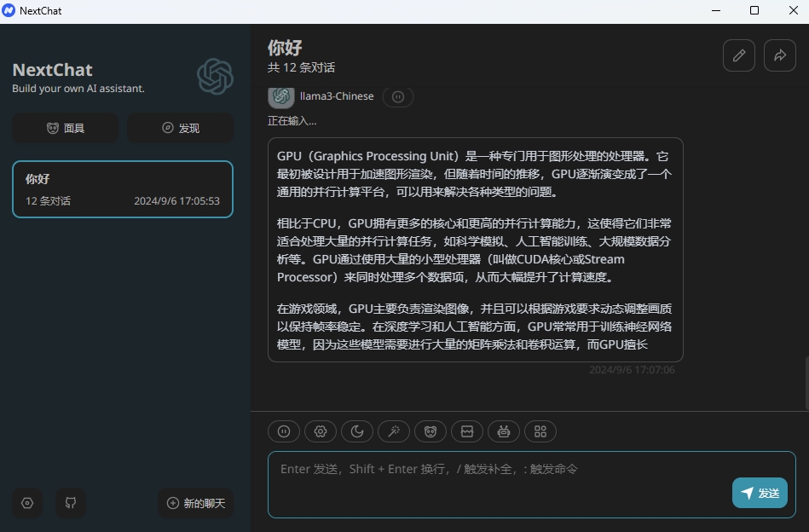The height and width of the screenshot is (532, 809).
Task: Toggle dark theme with the moon icon
Action: click(357, 431)
